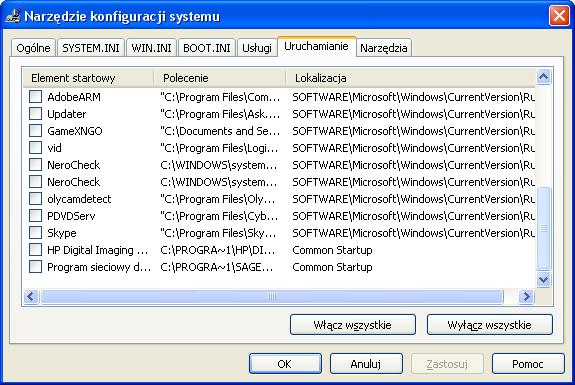Select the AdobeARM row name
Viewport: 575px width, 385px height.
pyautogui.click(x=74, y=97)
